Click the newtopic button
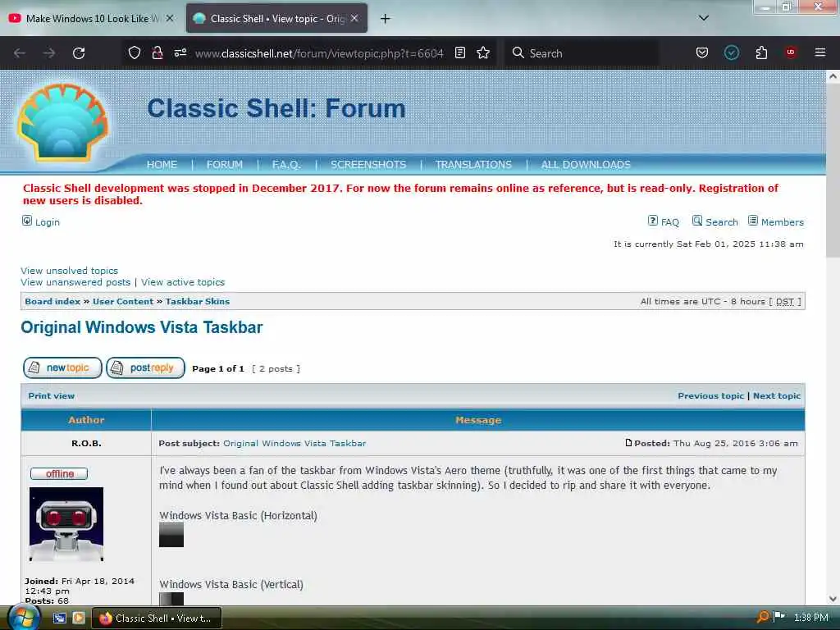 pos(62,368)
